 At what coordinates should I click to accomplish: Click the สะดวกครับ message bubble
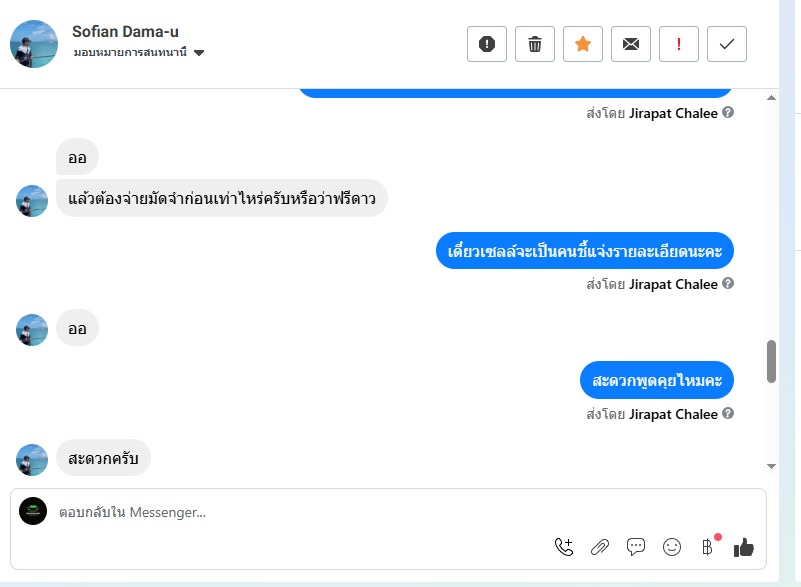coord(103,458)
